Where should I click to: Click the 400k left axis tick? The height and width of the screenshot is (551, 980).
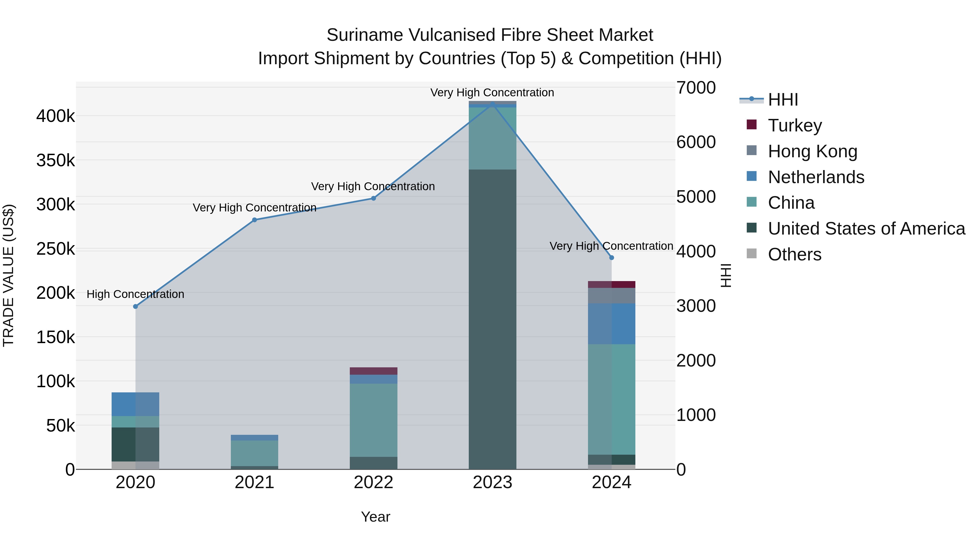point(56,116)
